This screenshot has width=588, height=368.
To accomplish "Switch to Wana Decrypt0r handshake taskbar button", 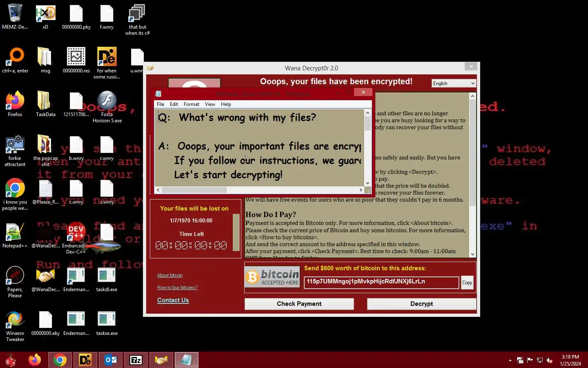I will [x=161, y=360].
